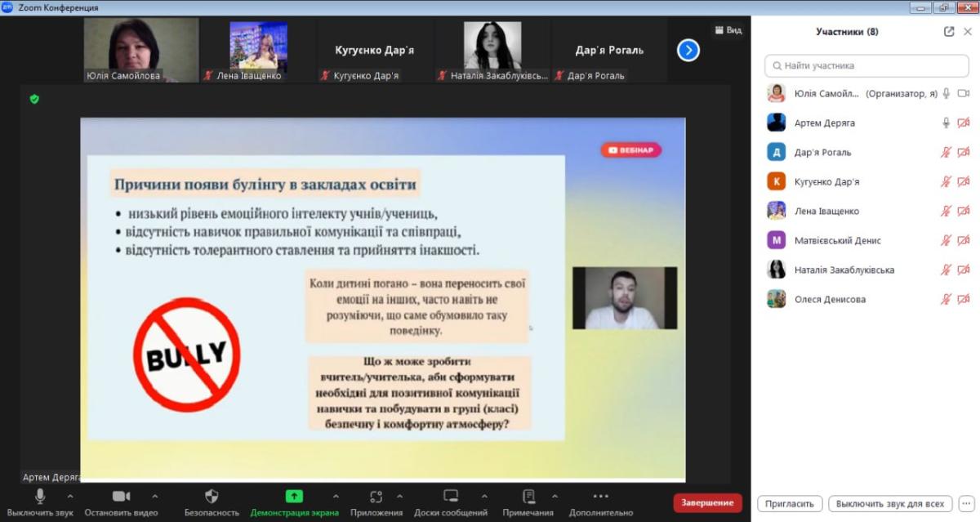The width and height of the screenshot is (980, 522).
Task: Click the Завершение end meeting button
Action: 708,503
